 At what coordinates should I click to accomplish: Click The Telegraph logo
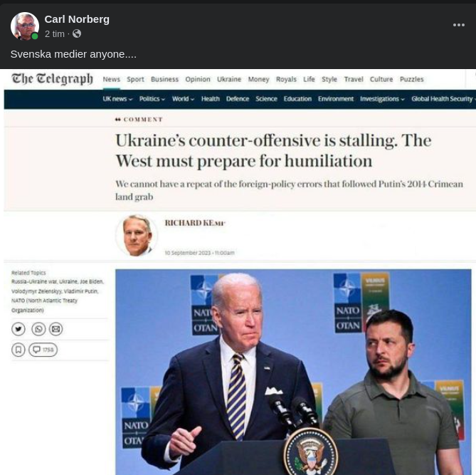tap(52, 79)
